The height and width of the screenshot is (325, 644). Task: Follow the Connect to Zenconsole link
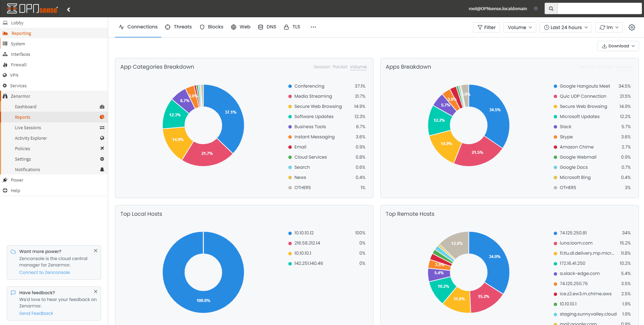tap(45, 273)
